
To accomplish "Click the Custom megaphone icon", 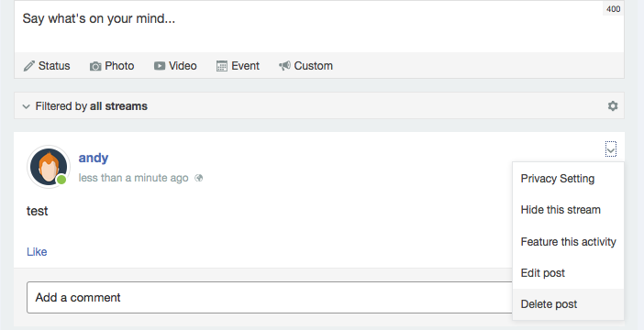I will click(284, 66).
